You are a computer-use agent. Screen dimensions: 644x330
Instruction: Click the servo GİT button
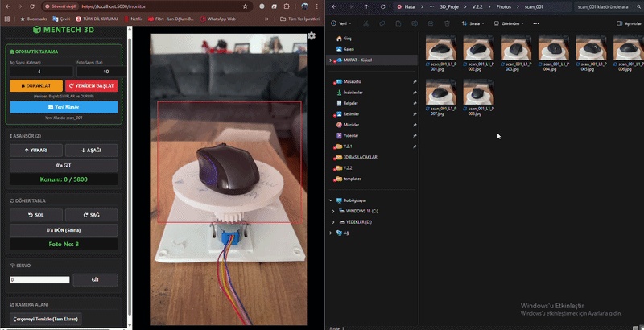click(x=95, y=280)
